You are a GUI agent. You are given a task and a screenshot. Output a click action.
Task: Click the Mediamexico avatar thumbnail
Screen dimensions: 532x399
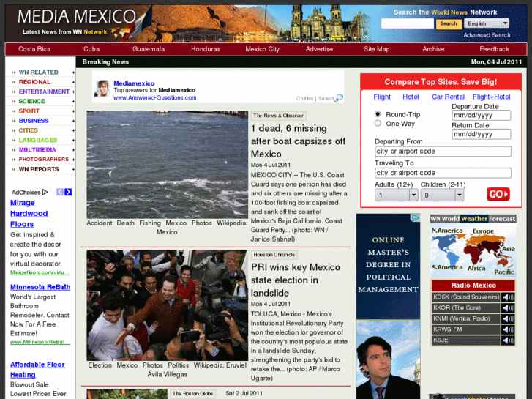coord(102,88)
